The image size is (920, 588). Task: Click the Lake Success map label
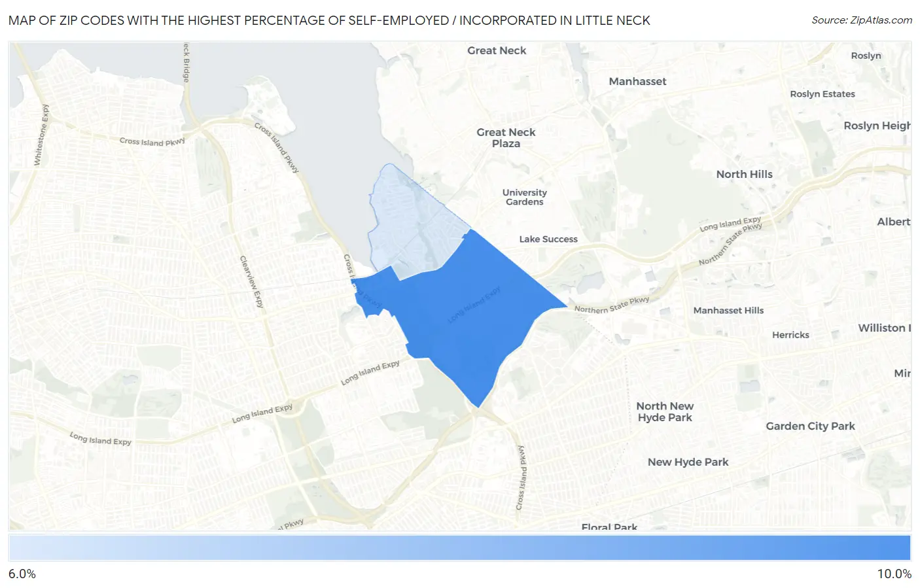(x=548, y=239)
